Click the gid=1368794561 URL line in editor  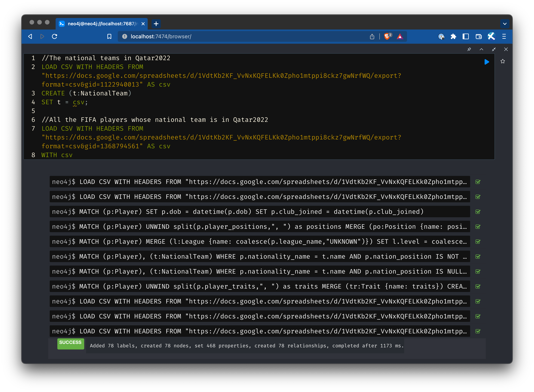click(x=106, y=146)
